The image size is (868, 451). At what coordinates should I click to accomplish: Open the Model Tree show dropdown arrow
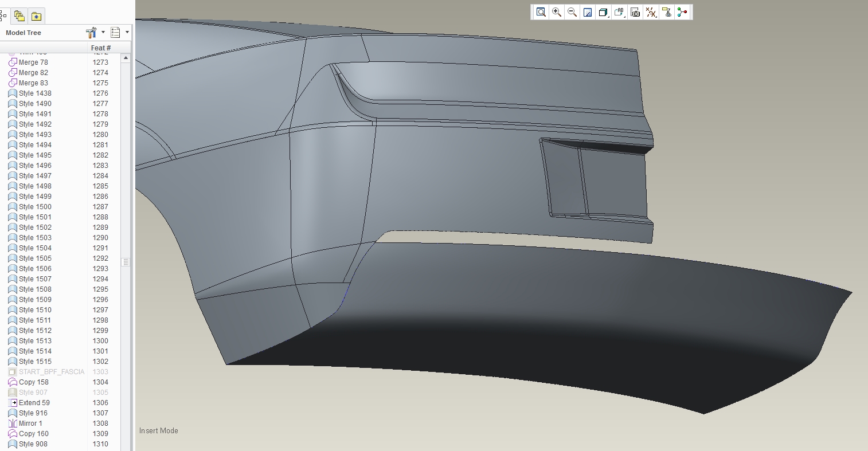click(127, 33)
